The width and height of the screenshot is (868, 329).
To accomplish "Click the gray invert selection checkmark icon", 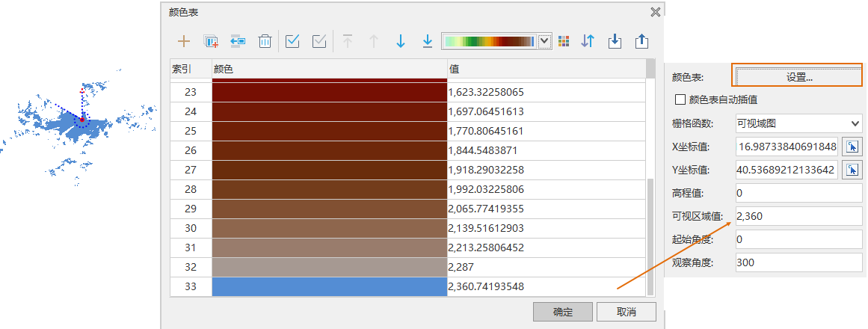I will click(x=319, y=42).
